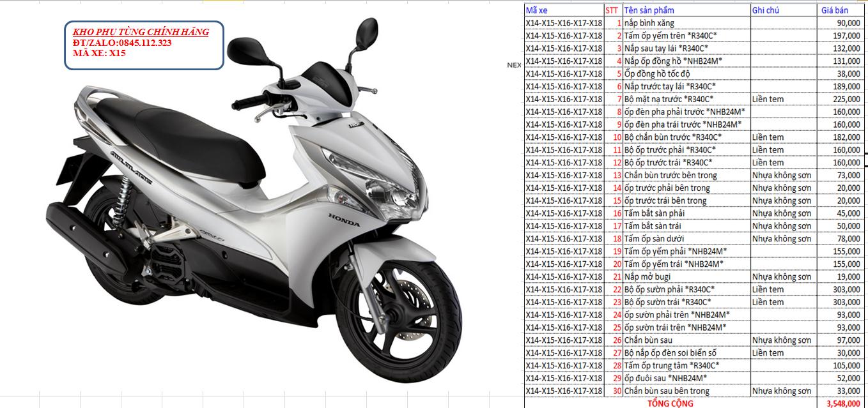The height and width of the screenshot is (408, 868).
Task: Click the 'ốp trước phải bên trong' cell
Action: click(686, 188)
